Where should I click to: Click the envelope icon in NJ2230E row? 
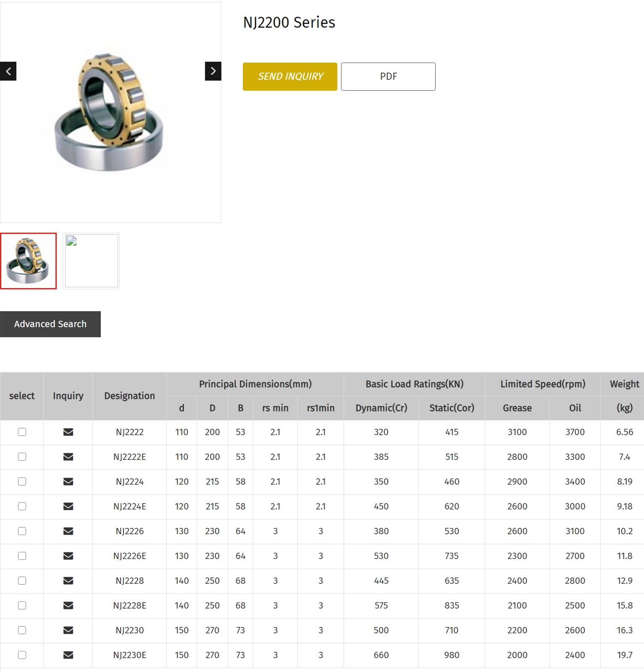(68, 655)
